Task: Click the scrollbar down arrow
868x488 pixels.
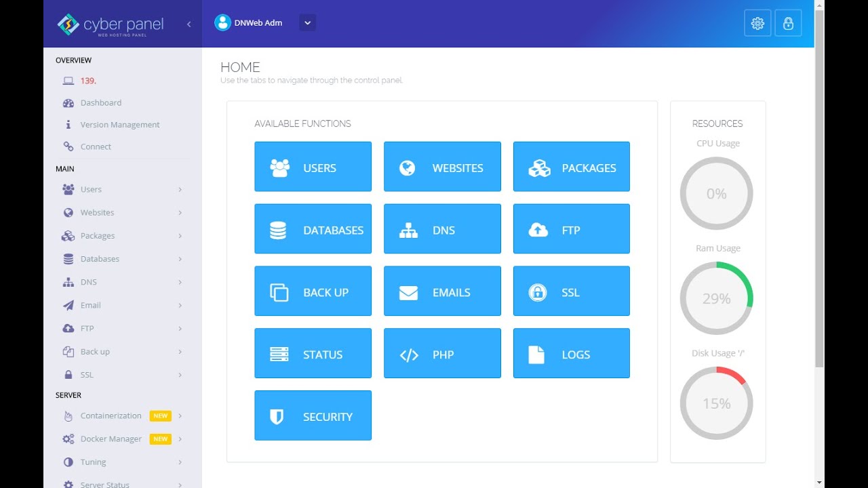Action: [x=819, y=482]
